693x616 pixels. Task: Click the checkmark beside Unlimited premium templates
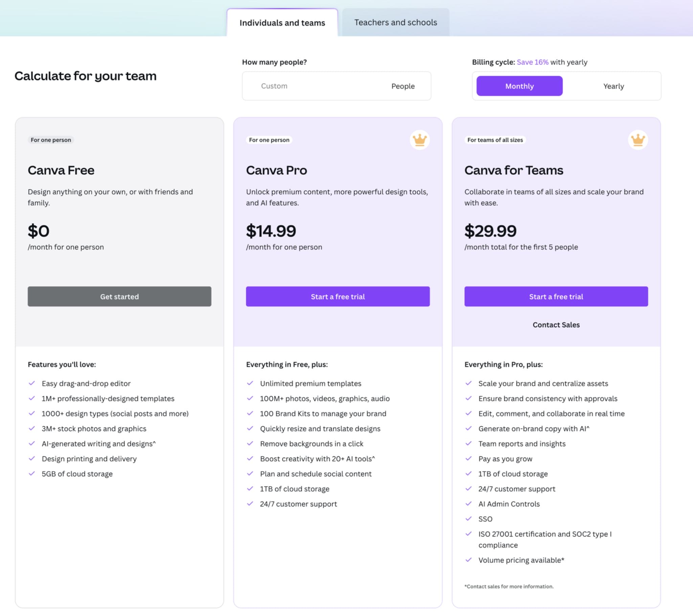point(250,383)
